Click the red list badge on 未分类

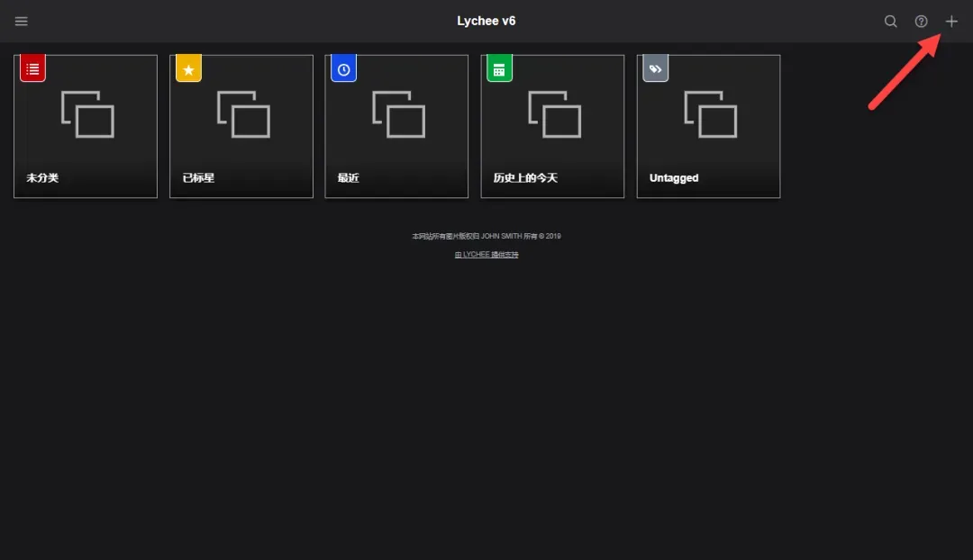click(33, 68)
